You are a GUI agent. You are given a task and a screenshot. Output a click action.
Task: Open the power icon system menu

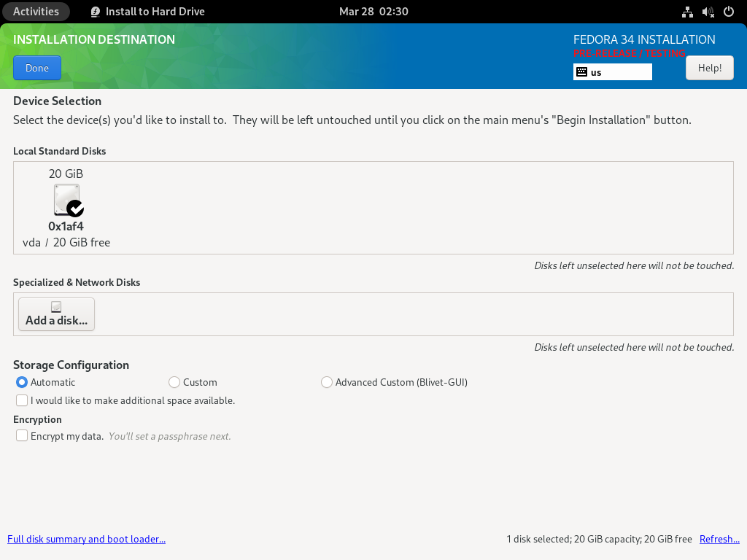[728, 12]
